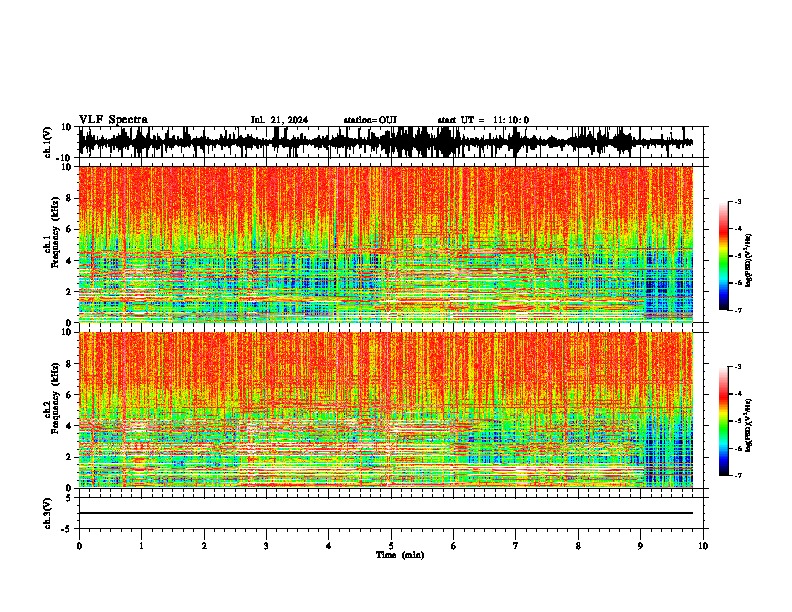This screenshot has width=792, height=612.
Task: Click time axis tick label "2"
Action: click(204, 546)
